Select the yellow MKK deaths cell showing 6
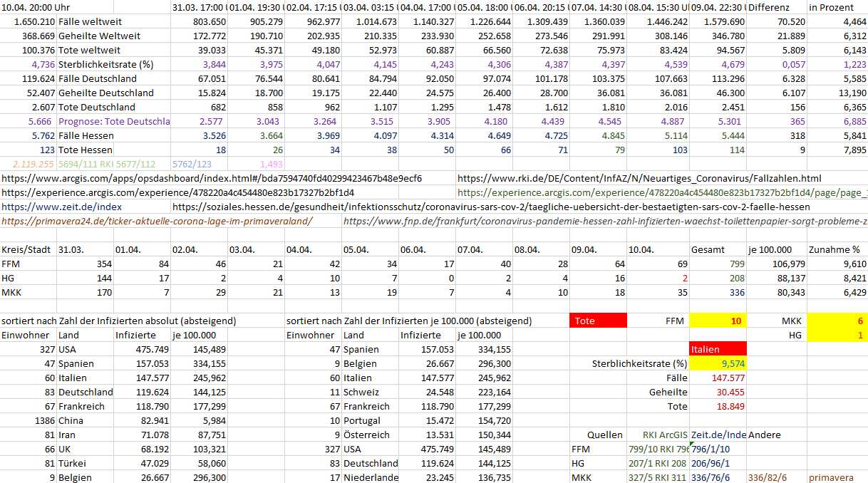 tap(837, 321)
